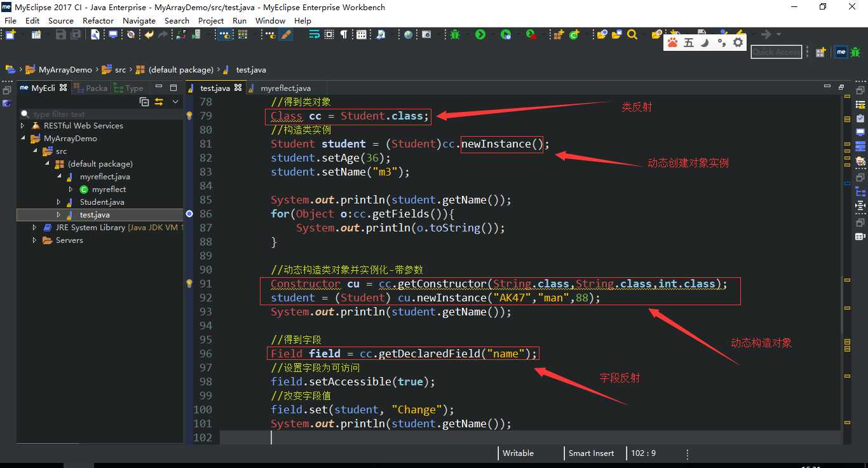Open the Edit menu
Image resolution: width=868 pixels, height=468 pixels.
[32, 20]
